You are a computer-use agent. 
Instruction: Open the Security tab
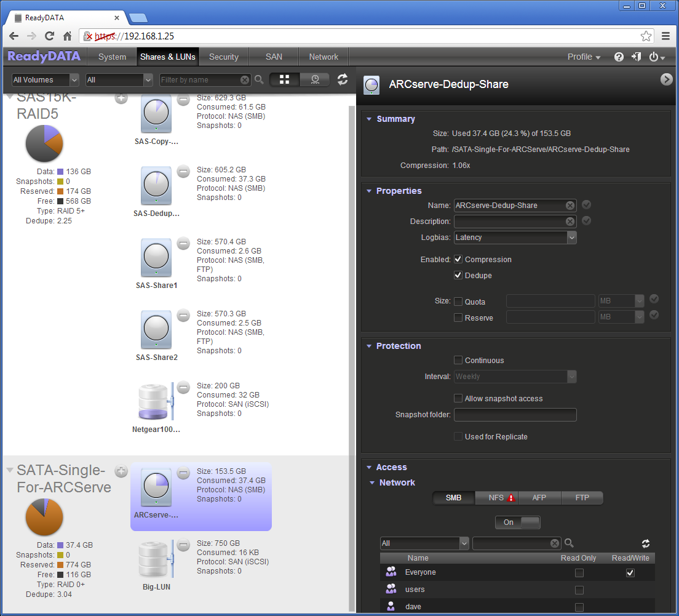[x=223, y=57]
